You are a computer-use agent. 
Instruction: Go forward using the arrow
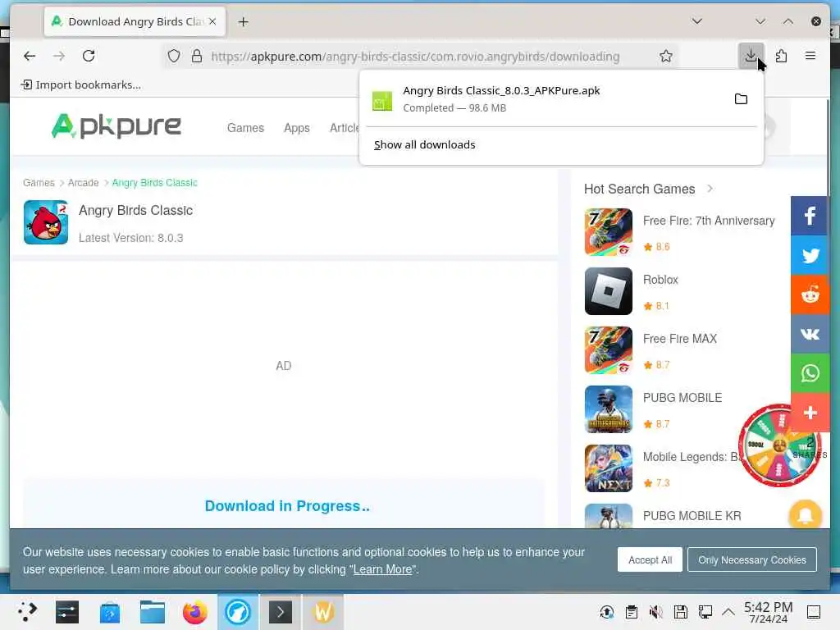coord(59,56)
